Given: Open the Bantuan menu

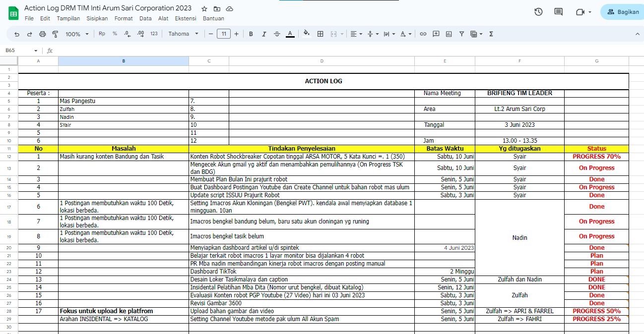Looking at the screenshot, I should pyautogui.click(x=213, y=18).
